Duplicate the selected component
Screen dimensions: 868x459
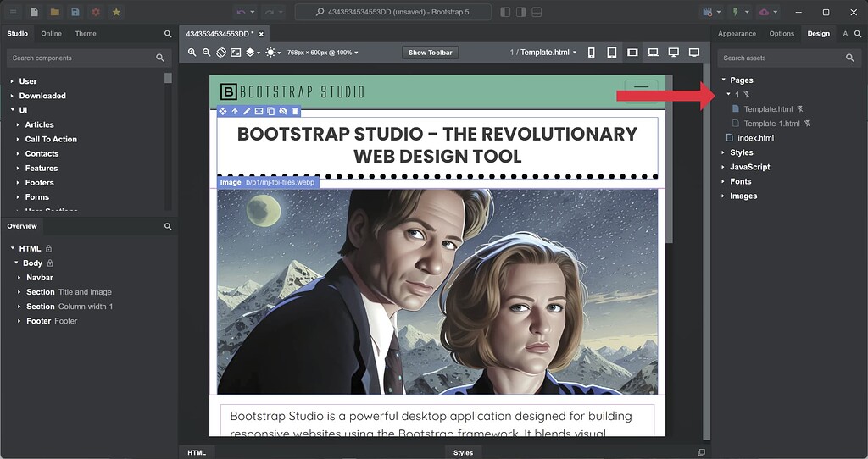pyautogui.click(x=270, y=111)
